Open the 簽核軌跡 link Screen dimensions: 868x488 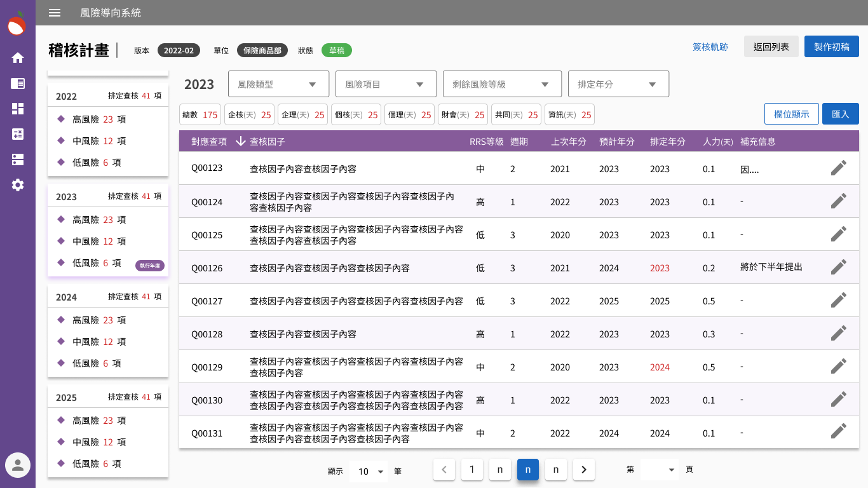[x=710, y=46]
